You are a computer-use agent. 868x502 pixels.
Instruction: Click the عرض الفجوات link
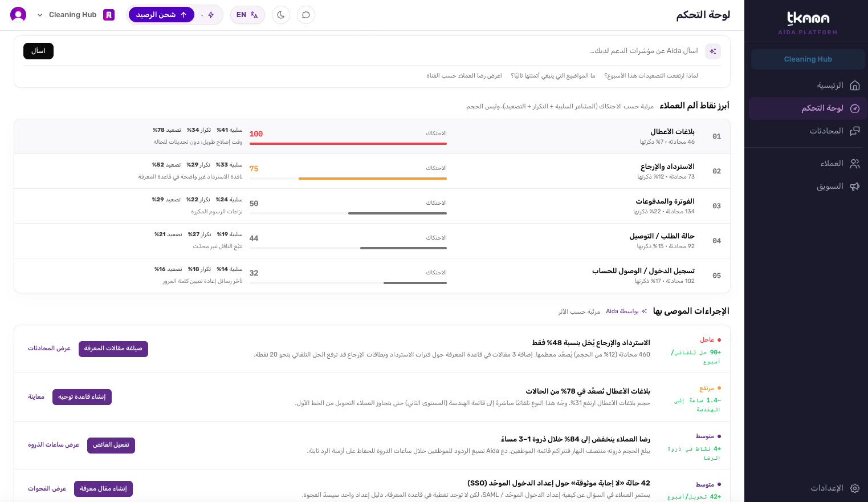point(47,489)
